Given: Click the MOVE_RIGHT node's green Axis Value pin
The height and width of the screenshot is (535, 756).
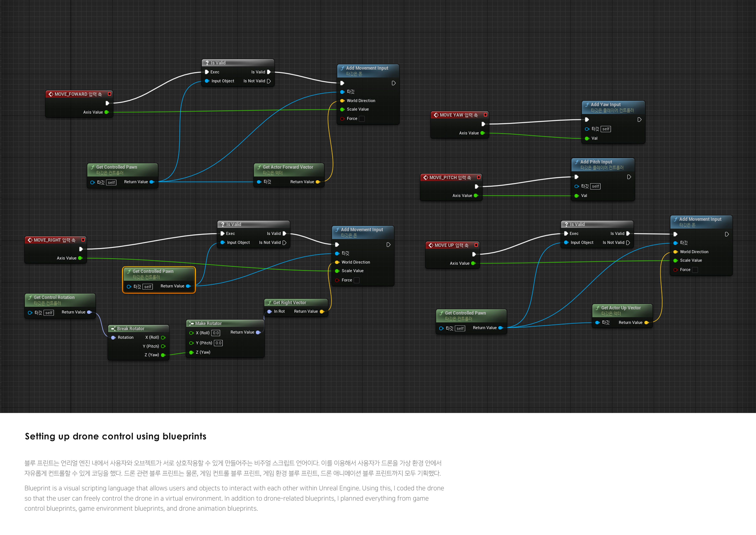Looking at the screenshot, I should [x=80, y=258].
